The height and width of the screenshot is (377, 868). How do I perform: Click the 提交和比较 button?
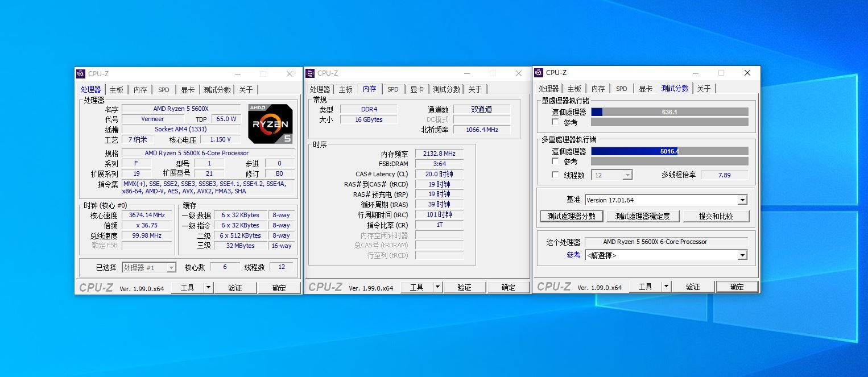pyautogui.click(x=717, y=216)
